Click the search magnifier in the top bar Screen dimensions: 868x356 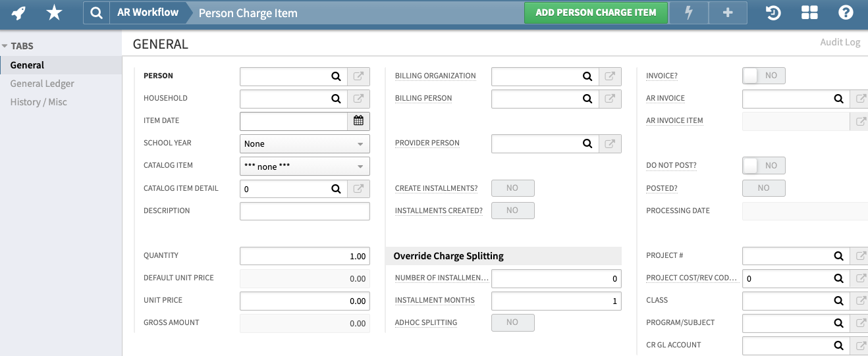[x=96, y=13]
